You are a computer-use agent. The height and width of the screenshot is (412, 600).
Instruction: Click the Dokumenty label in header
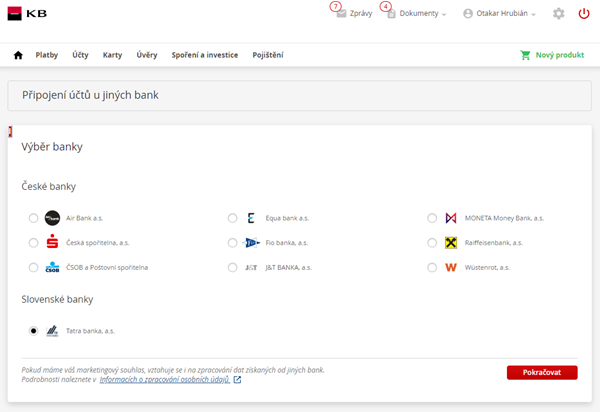(x=419, y=13)
